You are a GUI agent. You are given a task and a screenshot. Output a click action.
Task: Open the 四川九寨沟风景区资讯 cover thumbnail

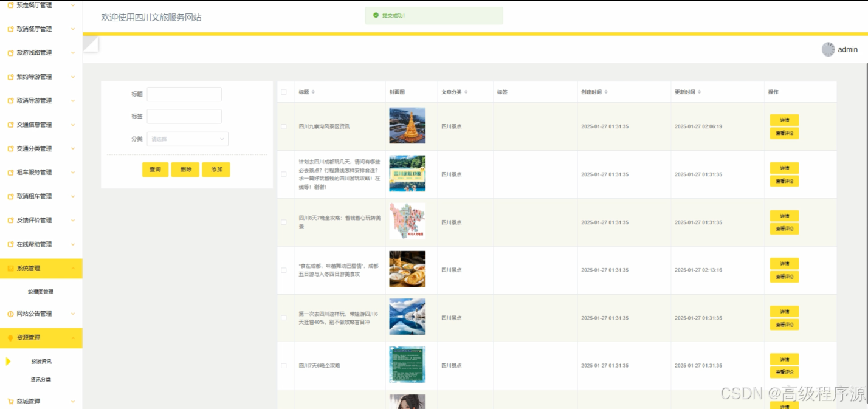(x=407, y=126)
